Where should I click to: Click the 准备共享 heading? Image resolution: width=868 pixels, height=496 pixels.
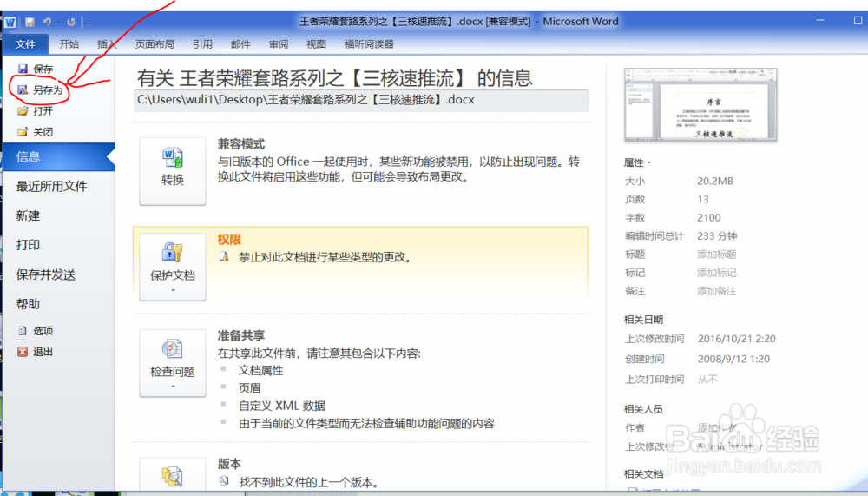[x=241, y=336]
